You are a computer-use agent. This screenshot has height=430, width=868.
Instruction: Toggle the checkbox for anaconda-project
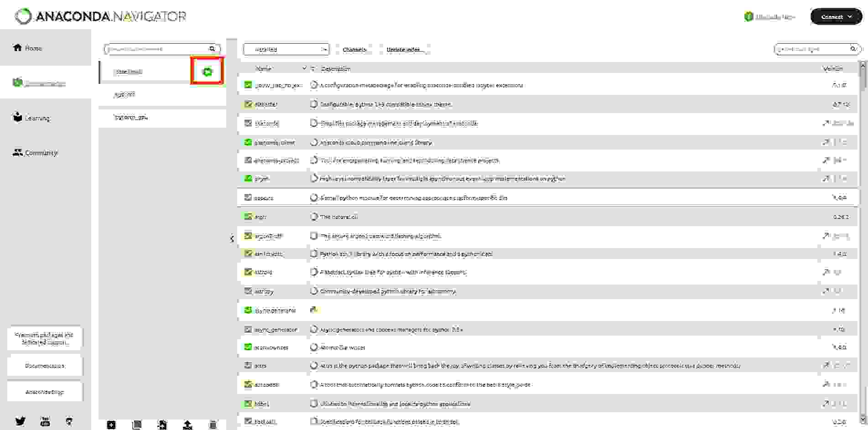coord(248,160)
